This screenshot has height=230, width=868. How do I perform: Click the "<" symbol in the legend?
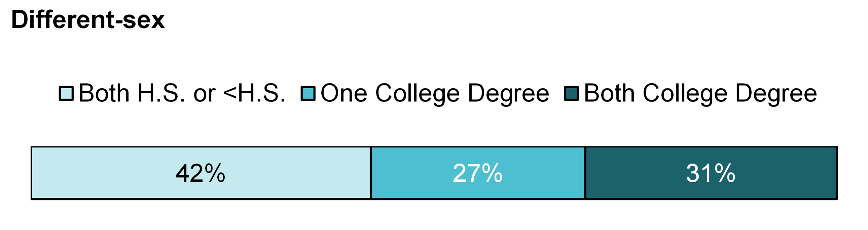coord(230,93)
